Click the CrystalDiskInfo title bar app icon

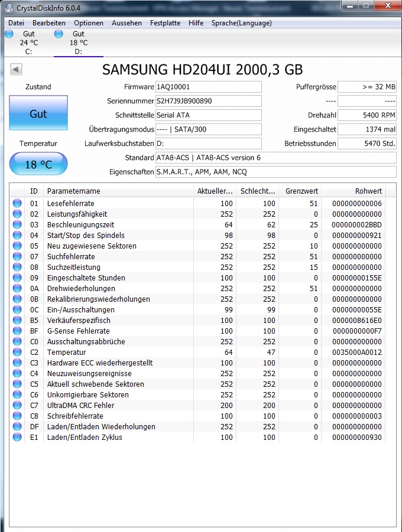point(9,8)
